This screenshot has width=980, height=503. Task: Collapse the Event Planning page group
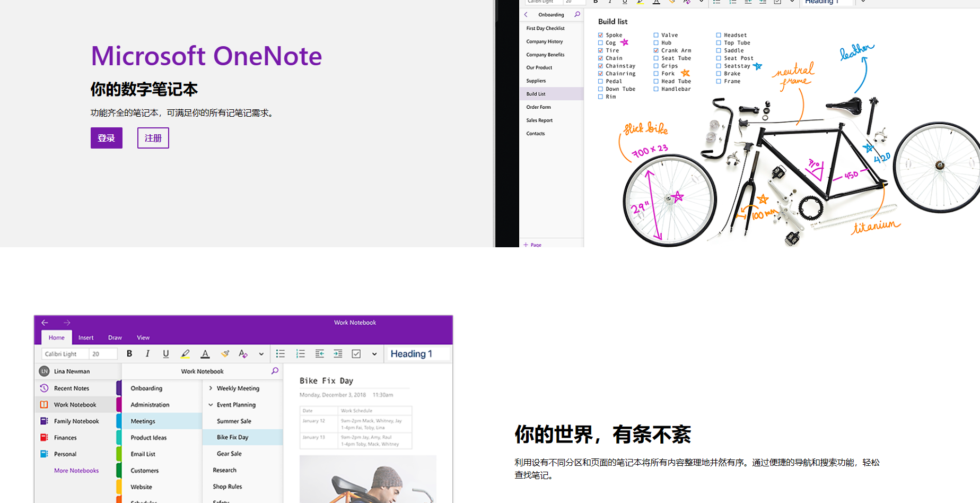pyautogui.click(x=211, y=405)
